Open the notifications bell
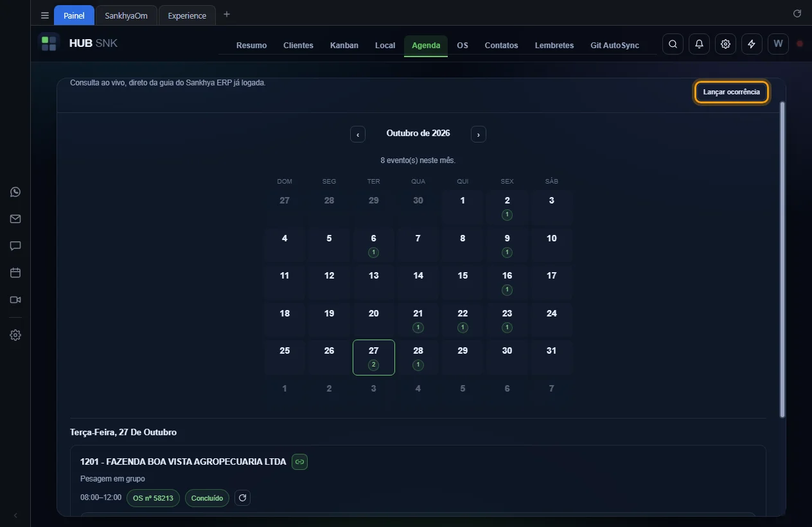 [699, 44]
